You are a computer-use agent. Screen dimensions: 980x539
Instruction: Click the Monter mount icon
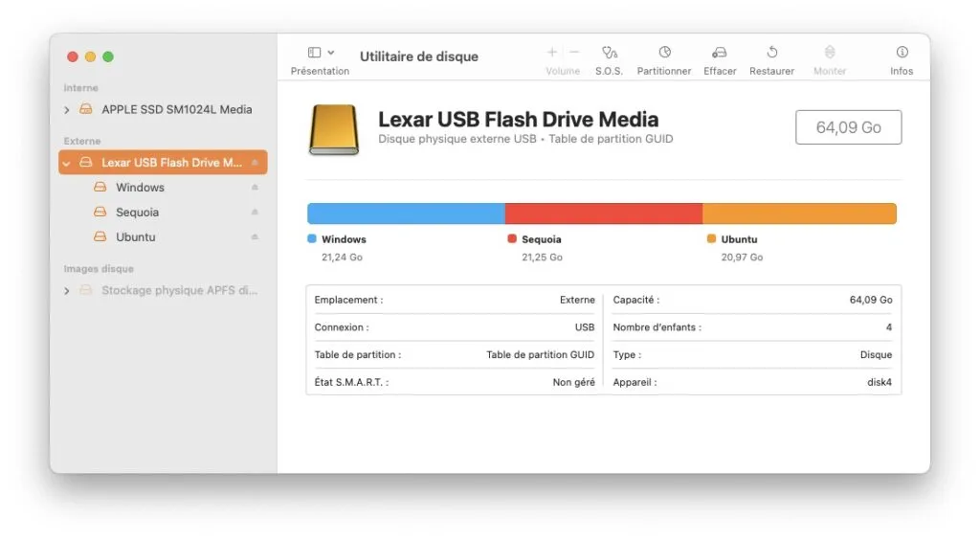click(830, 52)
